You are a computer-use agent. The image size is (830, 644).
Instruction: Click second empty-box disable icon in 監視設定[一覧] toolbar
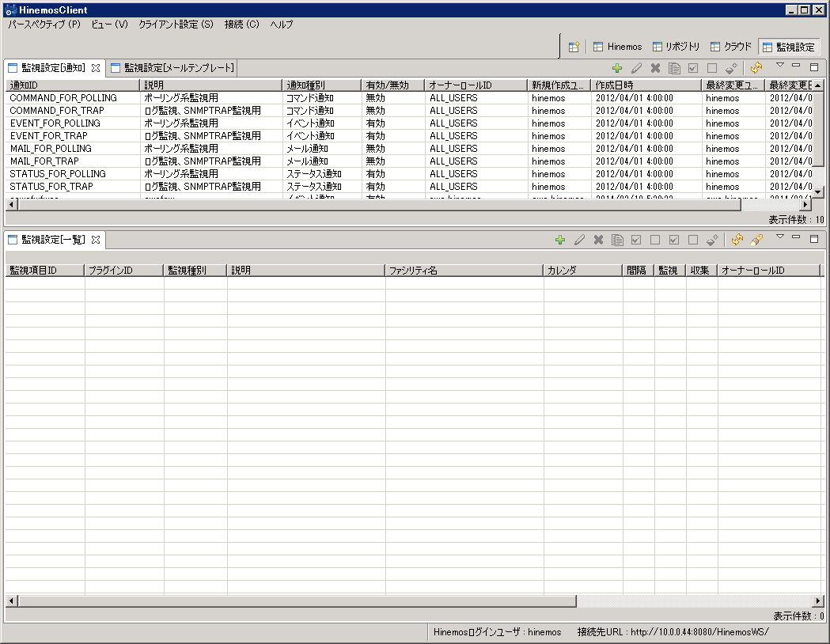693,240
